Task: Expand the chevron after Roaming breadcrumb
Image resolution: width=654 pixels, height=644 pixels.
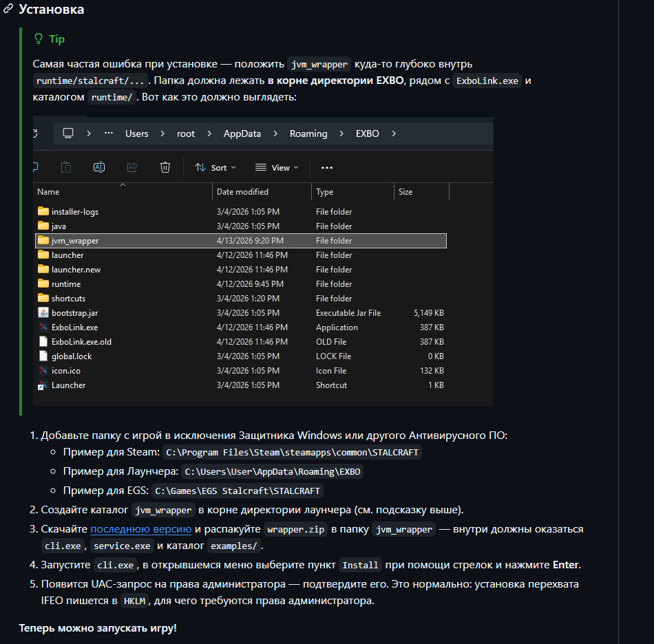Action: tap(341, 133)
